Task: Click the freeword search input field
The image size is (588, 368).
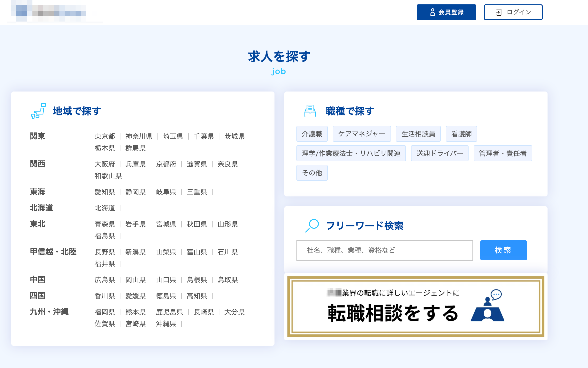Action: point(384,250)
